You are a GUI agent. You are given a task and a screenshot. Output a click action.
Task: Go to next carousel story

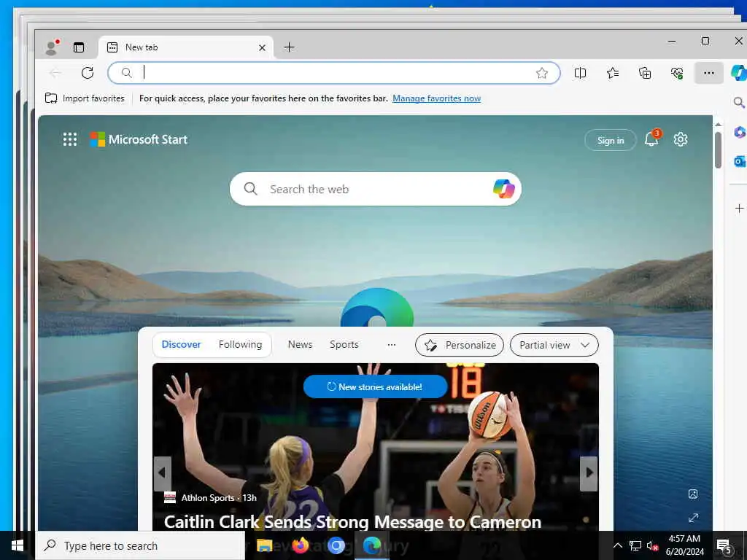[x=589, y=473]
